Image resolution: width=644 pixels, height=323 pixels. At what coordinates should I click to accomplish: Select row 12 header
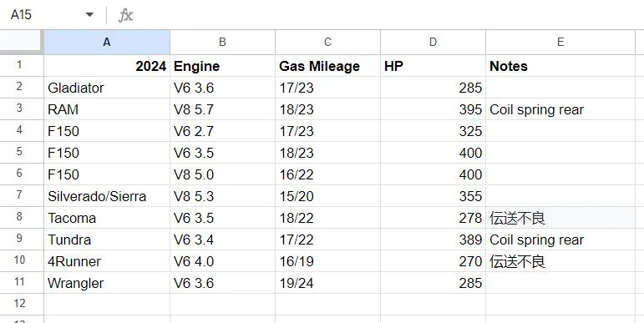pos(22,304)
